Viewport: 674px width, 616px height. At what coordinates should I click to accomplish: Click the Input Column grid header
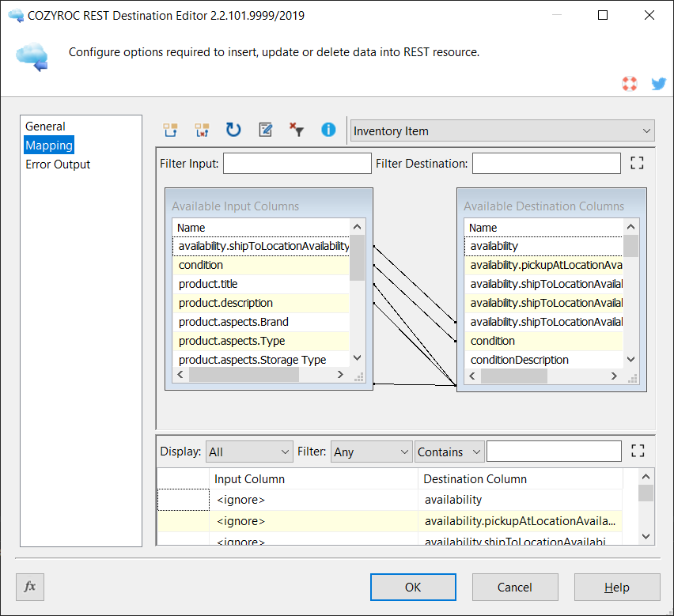point(313,479)
